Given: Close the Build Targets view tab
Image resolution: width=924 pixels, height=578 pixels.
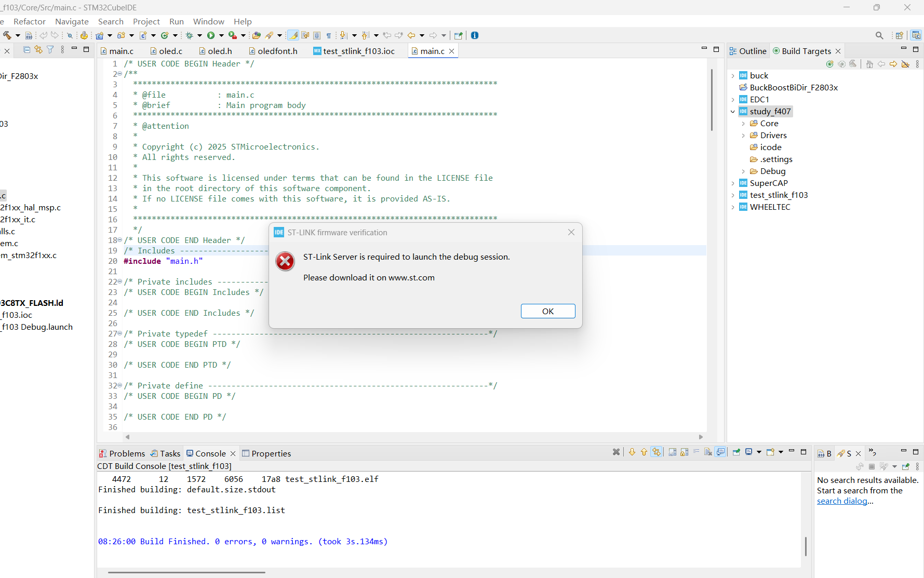Looking at the screenshot, I should tap(838, 51).
